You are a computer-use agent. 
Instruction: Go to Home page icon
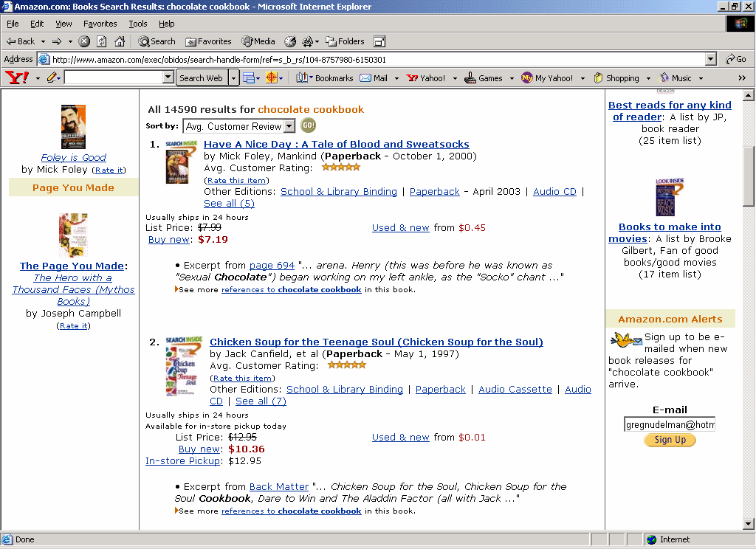pos(118,41)
